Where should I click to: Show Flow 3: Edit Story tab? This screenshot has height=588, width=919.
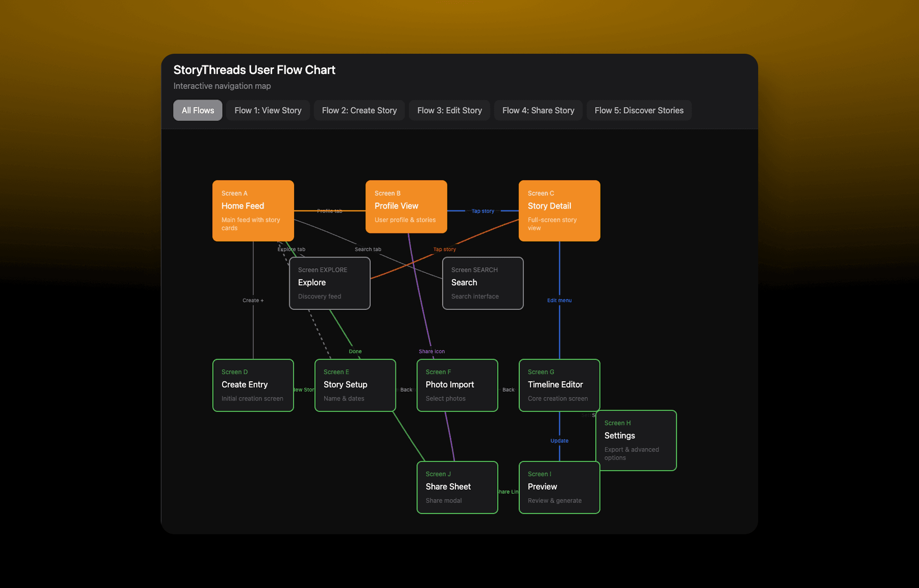(449, 110)
